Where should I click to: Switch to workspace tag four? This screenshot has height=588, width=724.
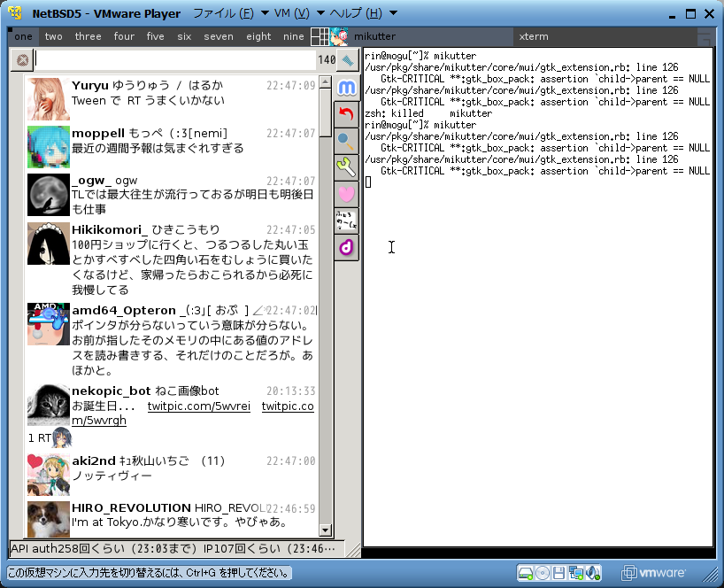124,36
